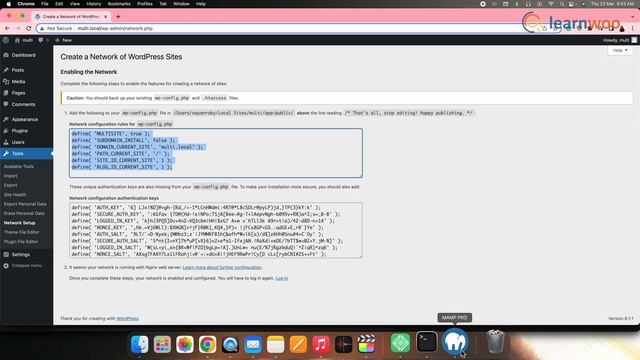The width and height of the screenshot is (640, 360).
Task: Open Available Tools submenu item
Action: point(19,167)
